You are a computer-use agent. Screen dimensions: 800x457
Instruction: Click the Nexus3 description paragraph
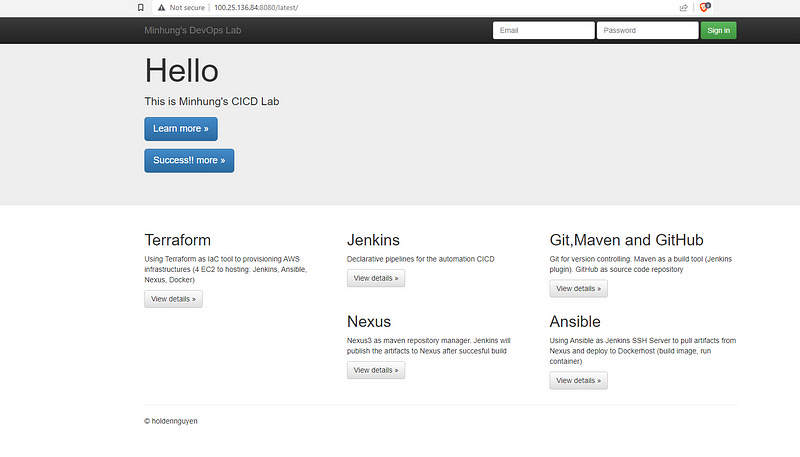429,346
